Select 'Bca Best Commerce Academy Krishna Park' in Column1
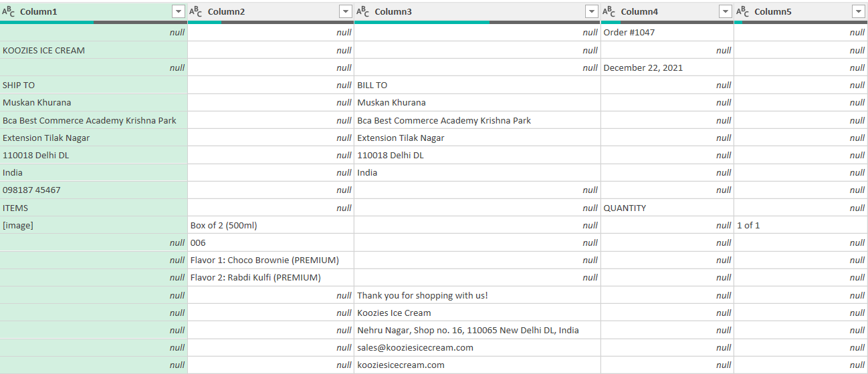 coord(94,120)
